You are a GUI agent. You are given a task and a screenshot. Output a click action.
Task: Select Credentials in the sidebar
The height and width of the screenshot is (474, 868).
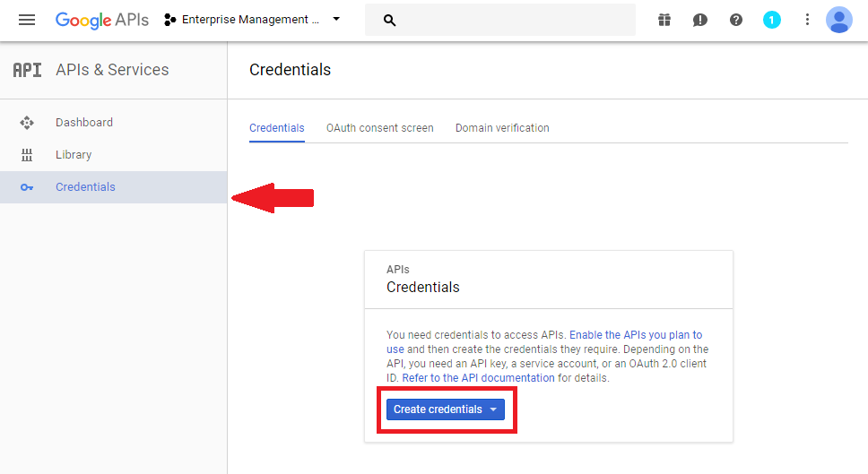tap(85, 187)
